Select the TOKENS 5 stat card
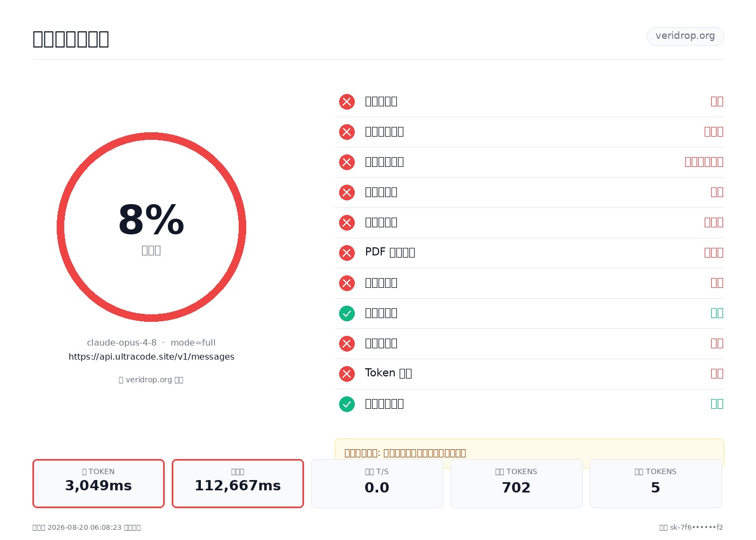The height and width of the screenshot is (540, 756). [656, 483]
